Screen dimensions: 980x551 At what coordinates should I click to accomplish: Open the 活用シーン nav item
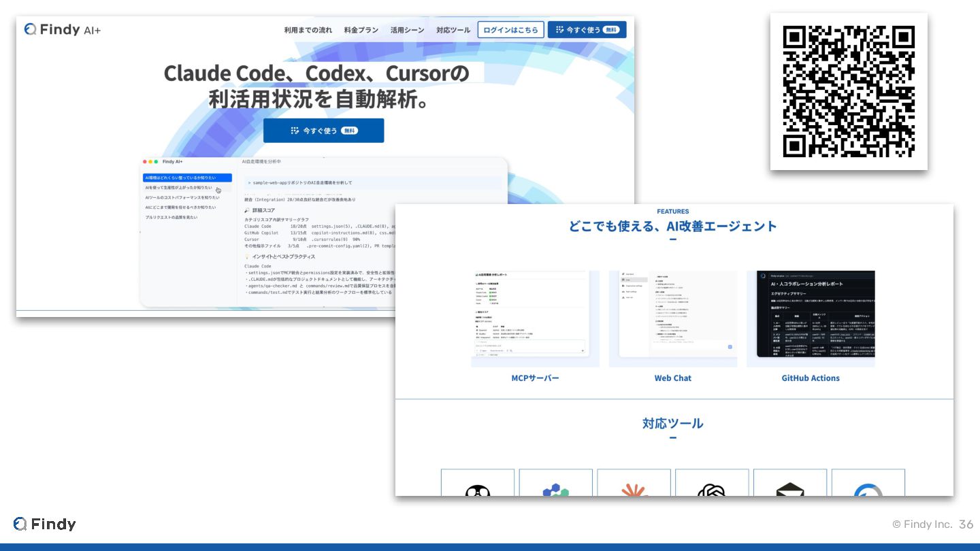[x=407, y=30]
